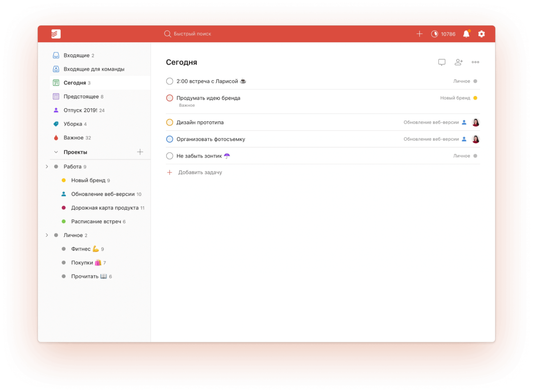Collapse the Проекты section

(56, 152)
